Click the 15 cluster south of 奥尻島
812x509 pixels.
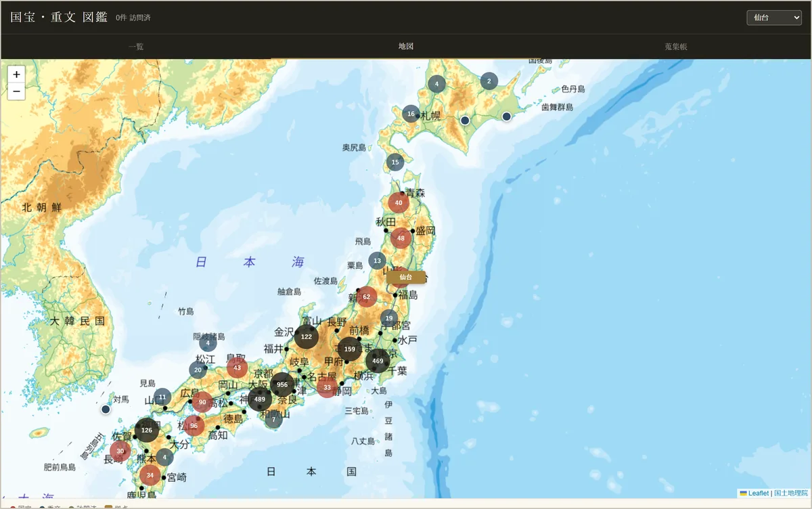395,162
